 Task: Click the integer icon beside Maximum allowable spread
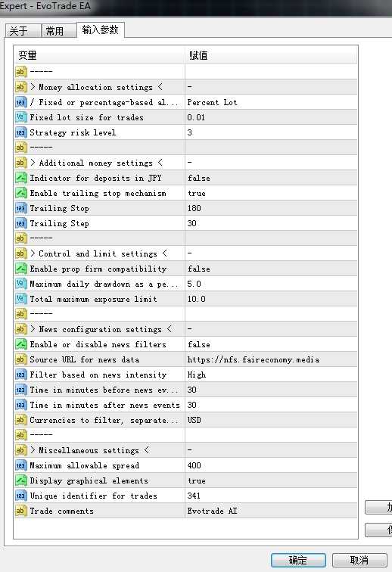click(x=20, y=465)
